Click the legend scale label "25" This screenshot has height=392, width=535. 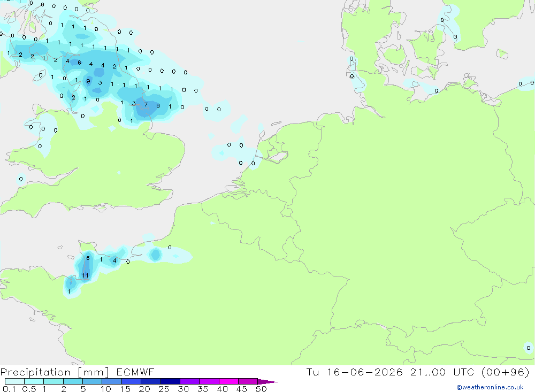164,389
